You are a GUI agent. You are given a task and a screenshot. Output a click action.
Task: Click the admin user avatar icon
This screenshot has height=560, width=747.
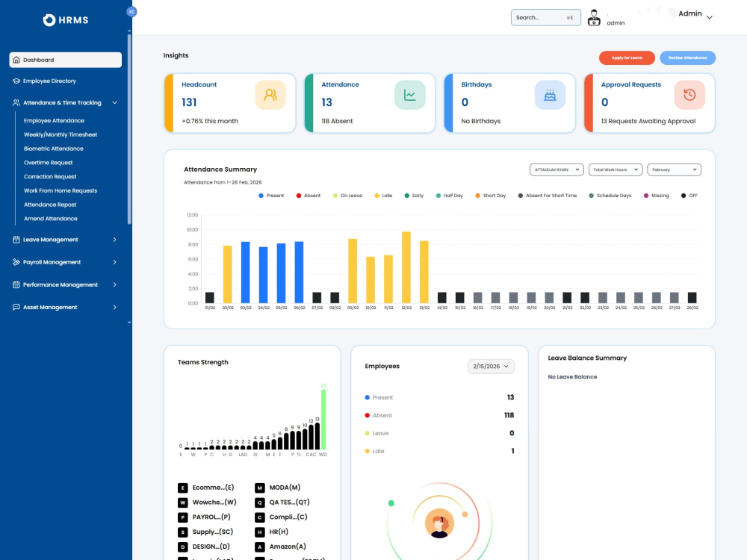click(x=594, y=18)
